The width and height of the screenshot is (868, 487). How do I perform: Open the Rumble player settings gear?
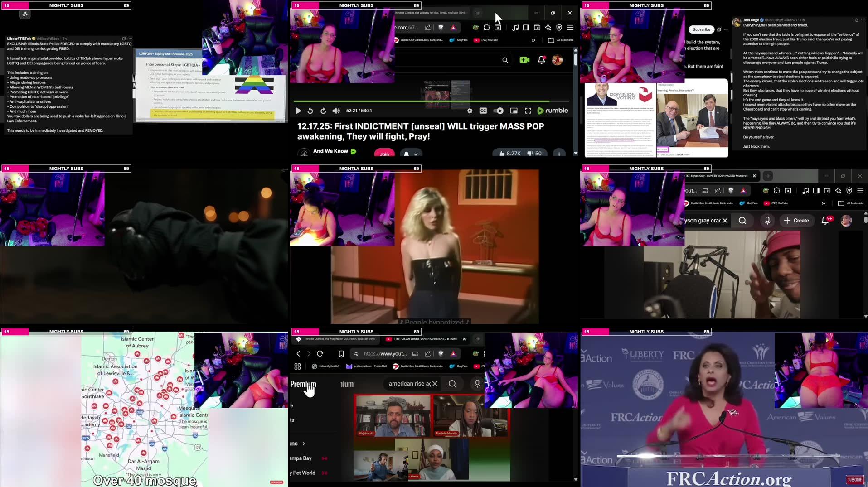click(x=470, y=111)
